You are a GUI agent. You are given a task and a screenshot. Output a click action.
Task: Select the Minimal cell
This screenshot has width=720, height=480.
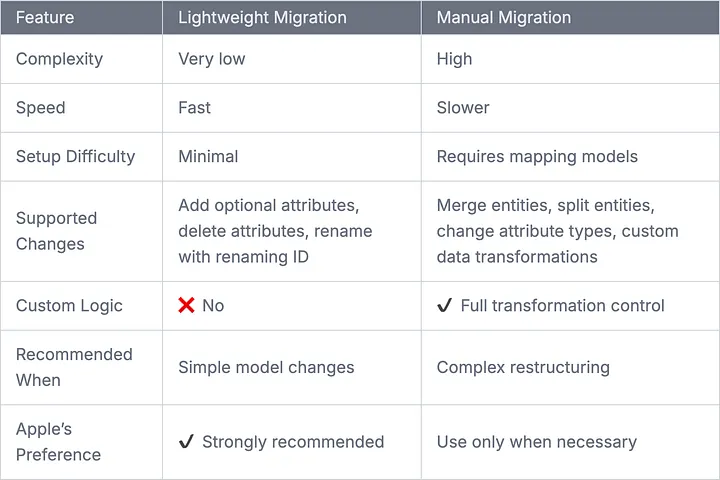coord(208,156)
